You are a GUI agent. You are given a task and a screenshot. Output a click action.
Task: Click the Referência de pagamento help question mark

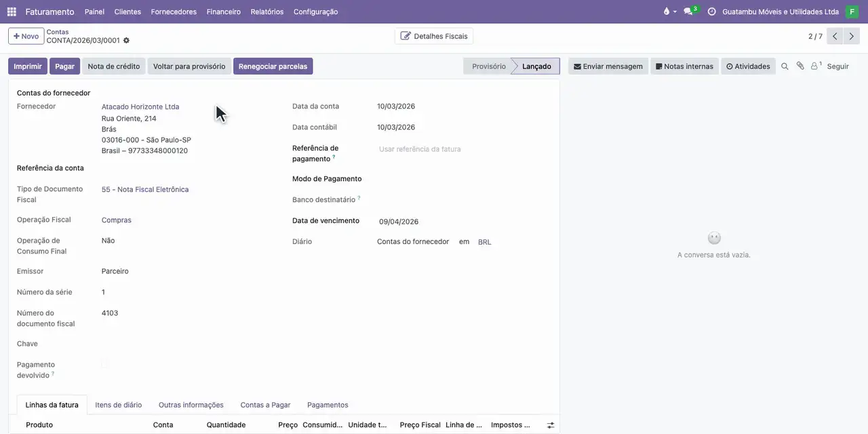pyautogui.click(x=334, y=157)
